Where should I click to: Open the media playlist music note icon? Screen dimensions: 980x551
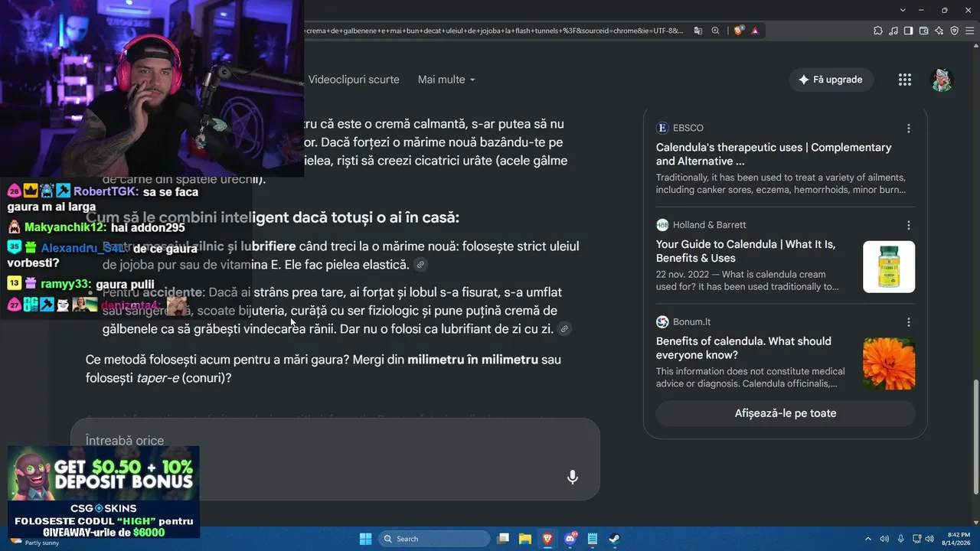click(x=893, y=31)
